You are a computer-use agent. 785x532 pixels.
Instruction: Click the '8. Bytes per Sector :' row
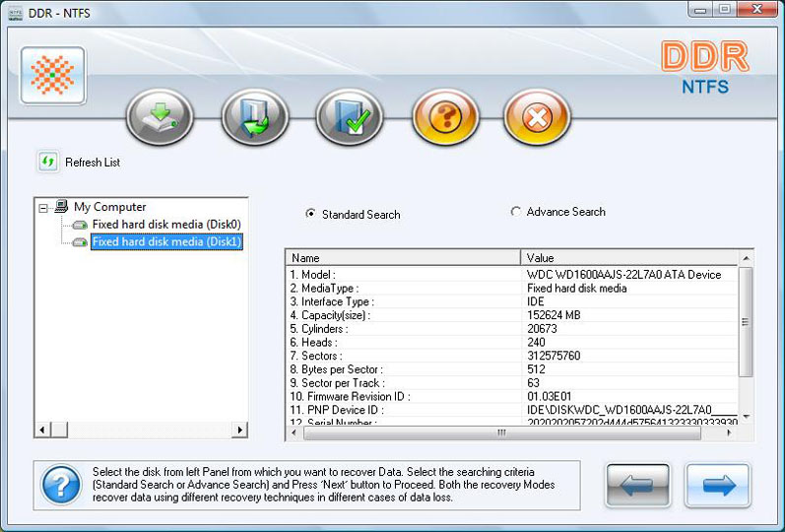[511, 369]
